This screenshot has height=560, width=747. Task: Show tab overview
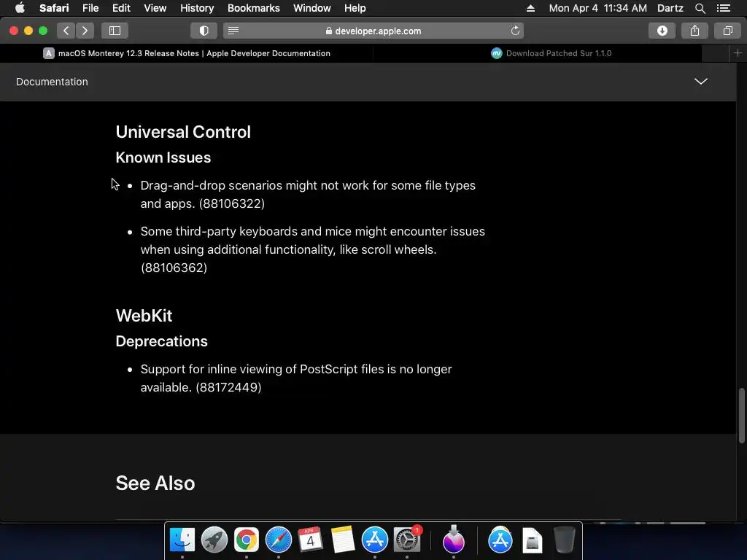[727, 31]
